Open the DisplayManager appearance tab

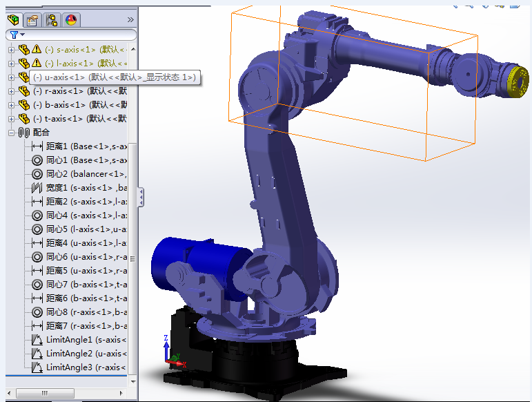point(71,20)
